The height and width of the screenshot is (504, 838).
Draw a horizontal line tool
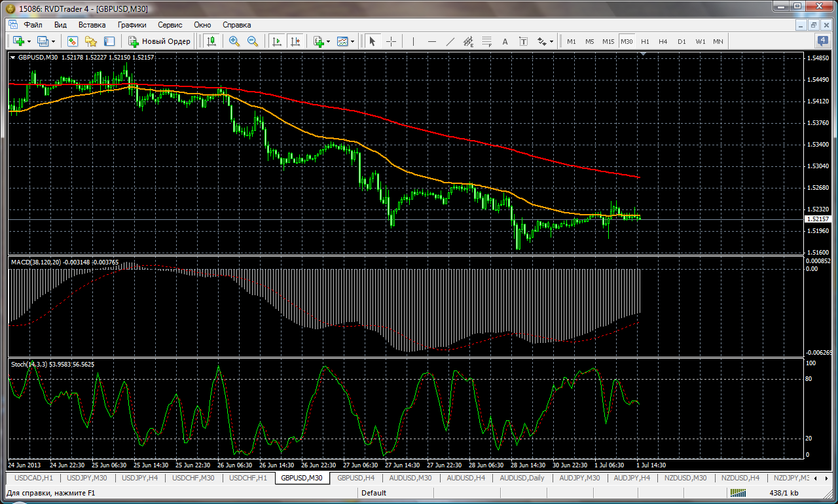431,41
